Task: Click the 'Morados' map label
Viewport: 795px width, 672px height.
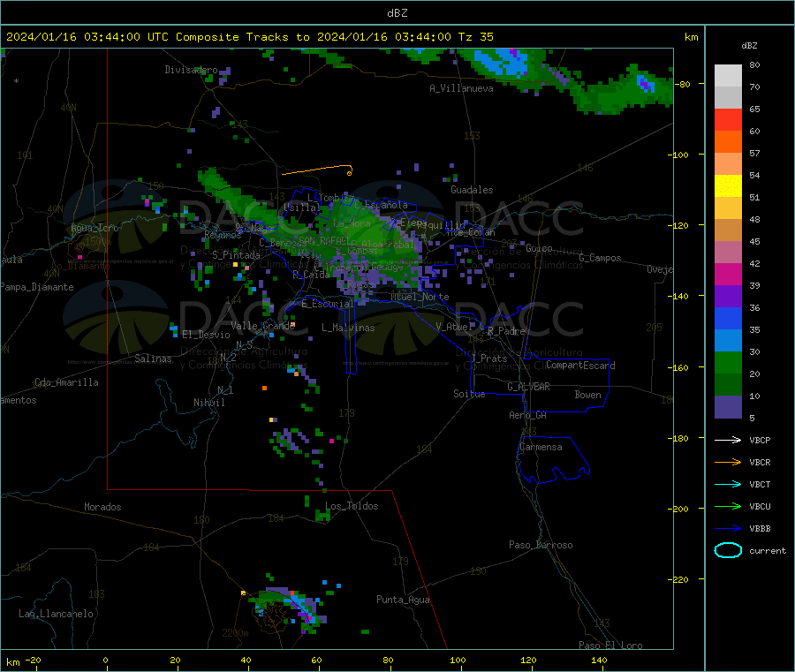Action: (102, 507)
